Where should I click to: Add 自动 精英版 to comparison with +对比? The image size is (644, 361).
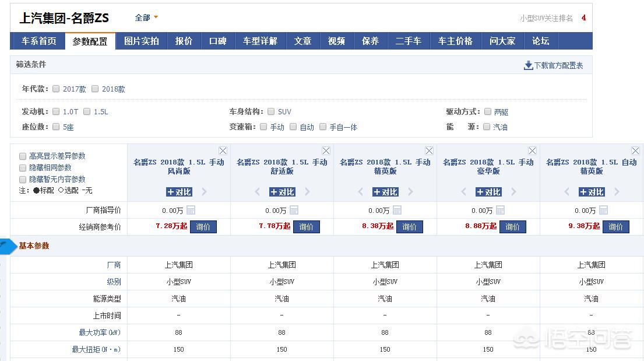click(592, 192)
